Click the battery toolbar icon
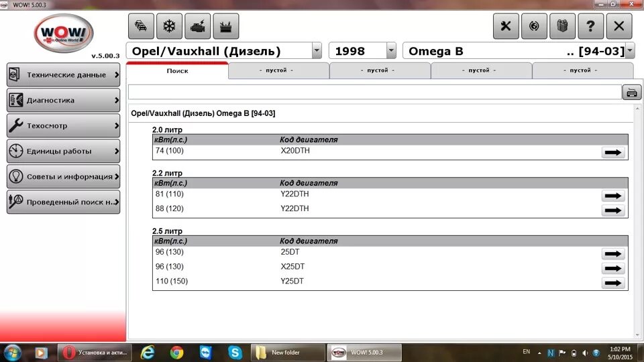Viewport: 644px width, 362px height. pyautogui.click(x=226, y=26)
